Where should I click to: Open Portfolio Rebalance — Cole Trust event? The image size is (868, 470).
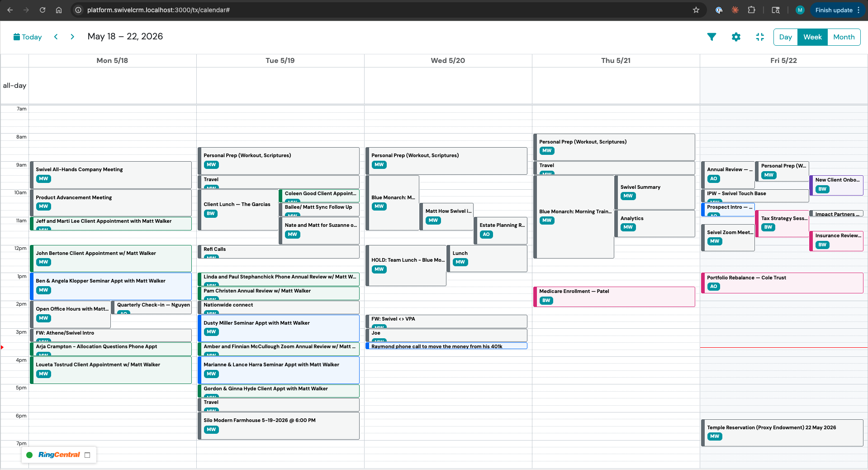click(782, 283)
